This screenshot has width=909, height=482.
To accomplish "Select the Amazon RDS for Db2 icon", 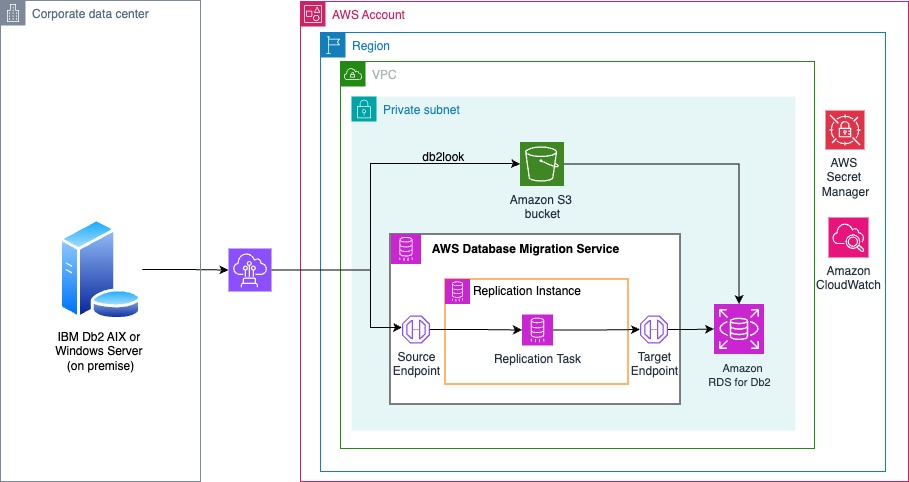I will click(739, 329).
